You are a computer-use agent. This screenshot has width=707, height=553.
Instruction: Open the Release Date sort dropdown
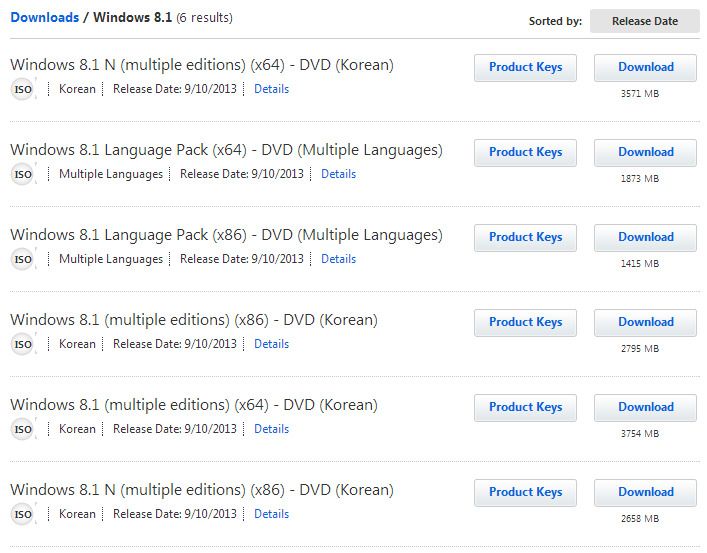click(644, 21)
